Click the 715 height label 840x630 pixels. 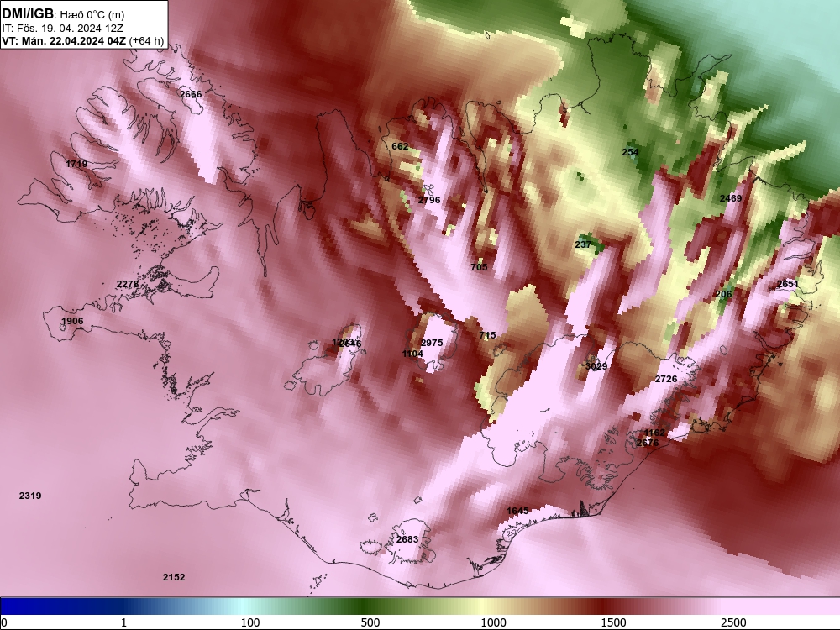pos(487,335)
